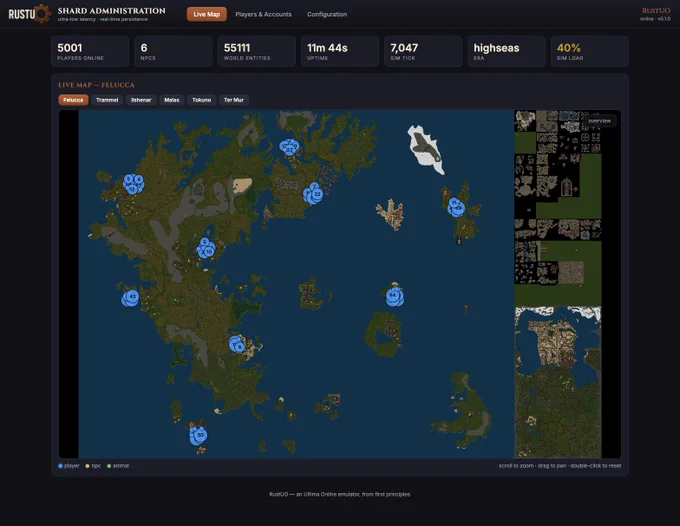The width and height of the screenshot is (680, 526).
Task: Click the 6 NPCs stat card
Action: (173, 51)
